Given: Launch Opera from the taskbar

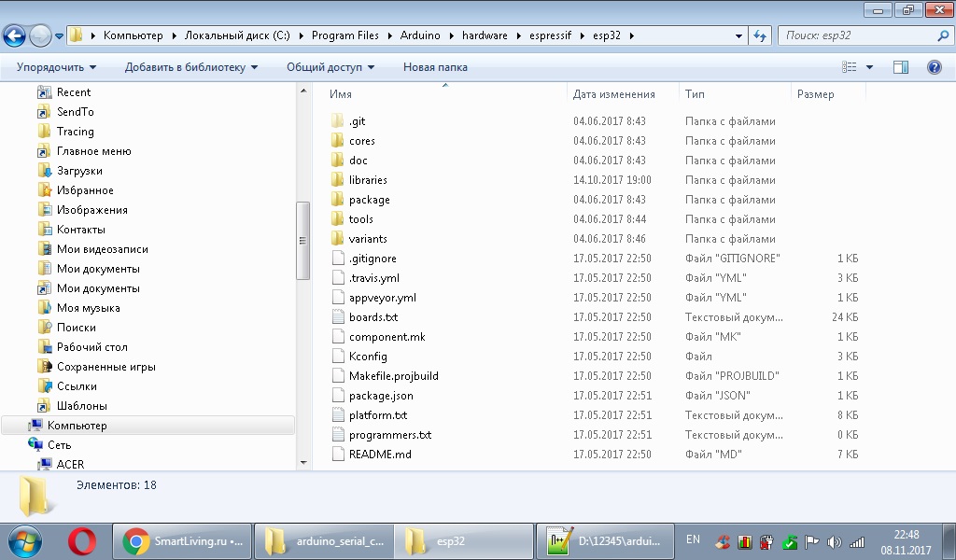Looking at the screenshot, I should tap(82, 541).
